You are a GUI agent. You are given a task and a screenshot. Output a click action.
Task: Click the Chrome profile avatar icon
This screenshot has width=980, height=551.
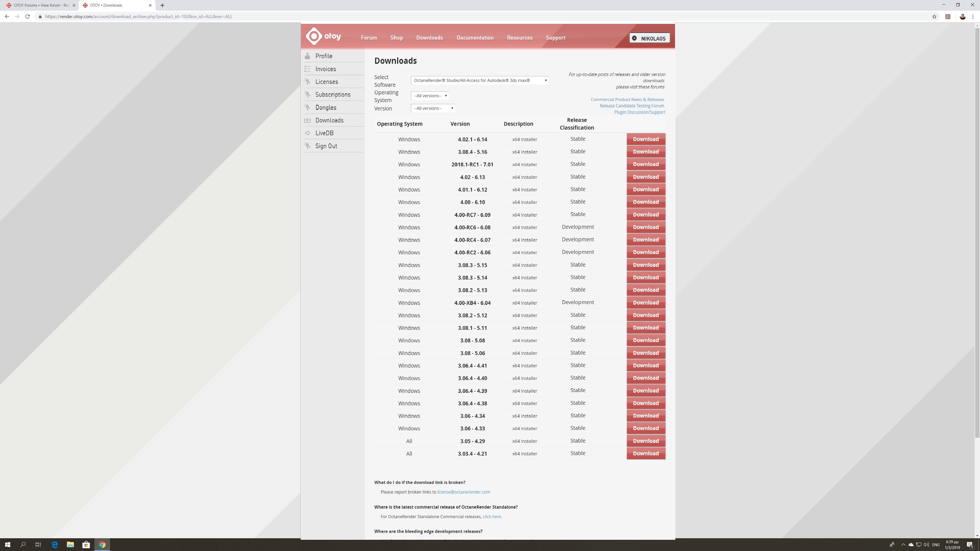[x=962, y=16]
